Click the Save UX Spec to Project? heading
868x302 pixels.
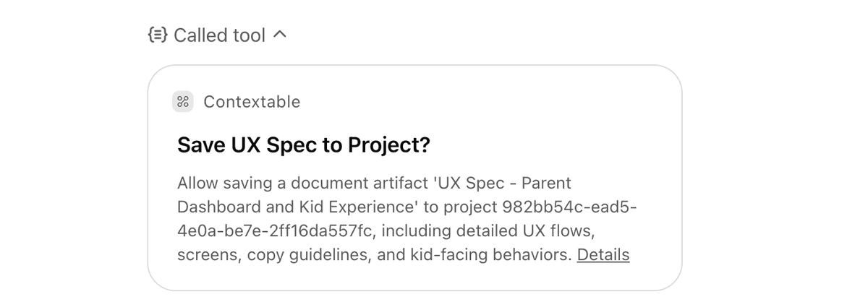click(303, 145)
